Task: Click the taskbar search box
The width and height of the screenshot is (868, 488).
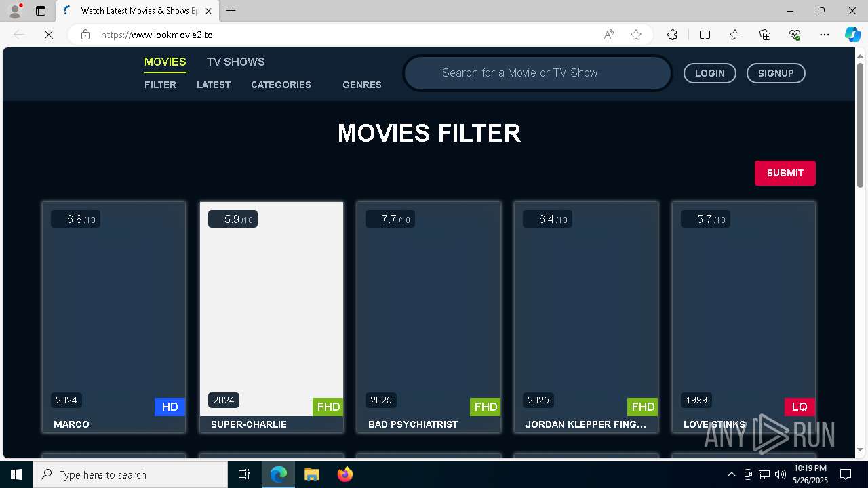Action: pyautogui.click(x=130, y=474)
